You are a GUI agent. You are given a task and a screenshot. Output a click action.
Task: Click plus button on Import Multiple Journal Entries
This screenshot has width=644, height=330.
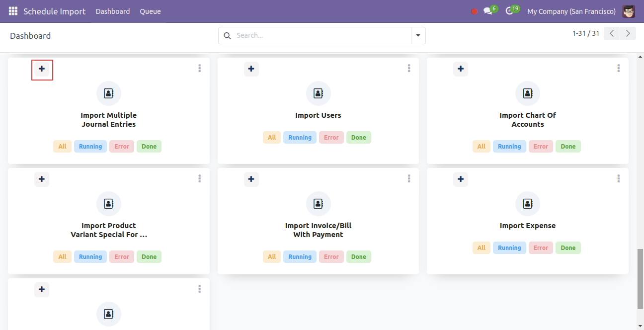[x=42, y=69]
